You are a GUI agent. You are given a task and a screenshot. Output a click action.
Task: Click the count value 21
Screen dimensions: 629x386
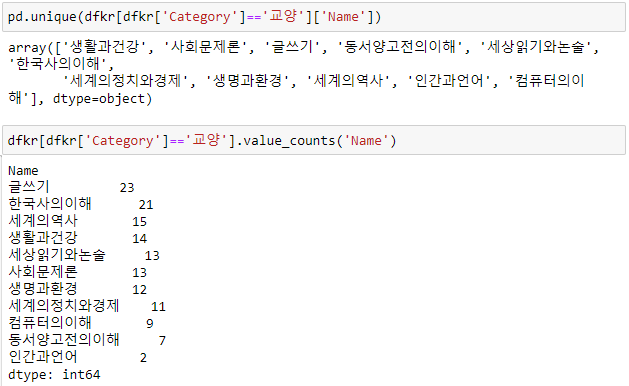[x=146, y=205]
